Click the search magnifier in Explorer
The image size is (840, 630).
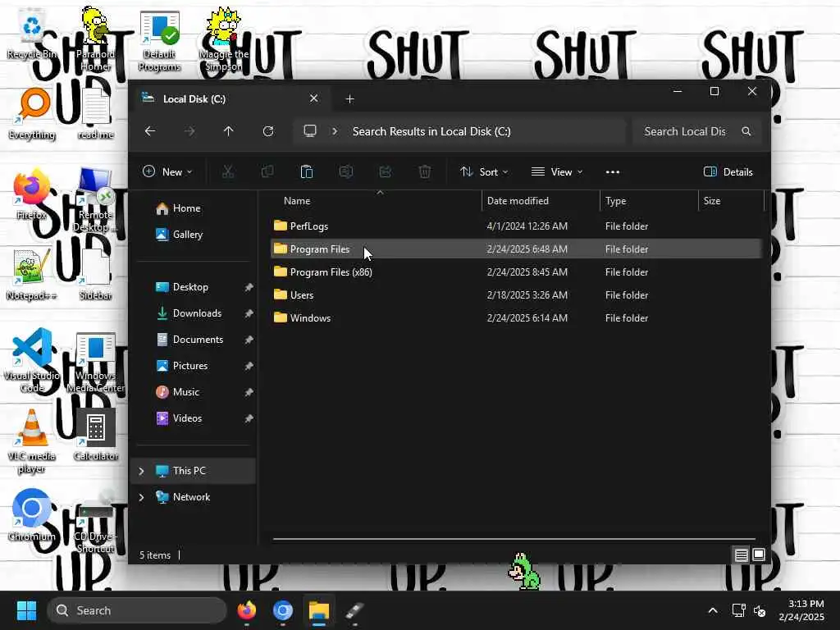coord(746,131)
